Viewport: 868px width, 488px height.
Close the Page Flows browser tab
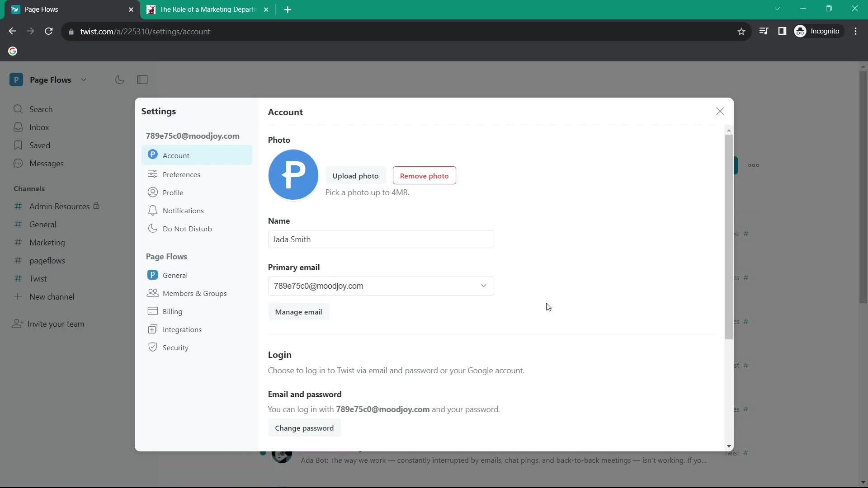[131, 9]
